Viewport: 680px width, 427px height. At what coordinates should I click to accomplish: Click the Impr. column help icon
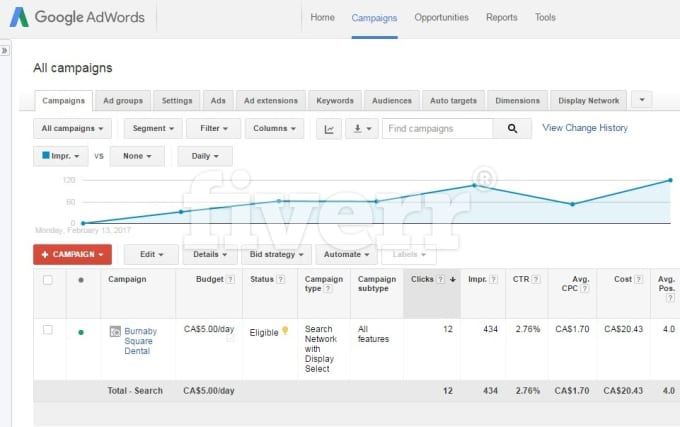(x=493, y=280)
